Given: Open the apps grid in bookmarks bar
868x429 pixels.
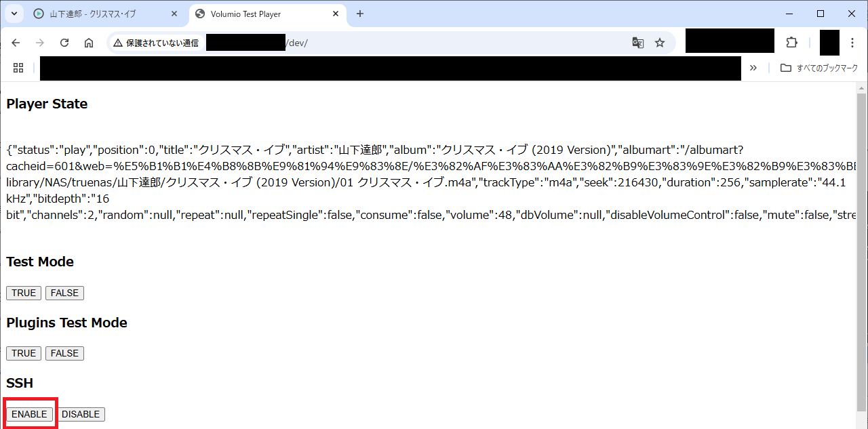Looking at the screenshot, I should click(x=18, y=68).
